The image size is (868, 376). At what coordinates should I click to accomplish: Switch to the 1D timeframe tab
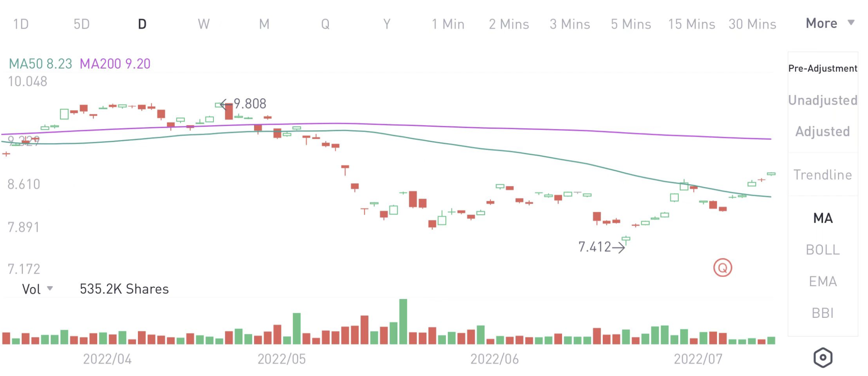tap(21, 24)
